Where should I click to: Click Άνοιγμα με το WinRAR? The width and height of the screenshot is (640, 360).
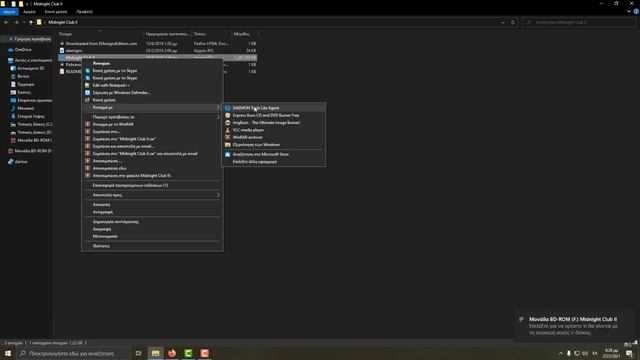(x=152, y=124)
